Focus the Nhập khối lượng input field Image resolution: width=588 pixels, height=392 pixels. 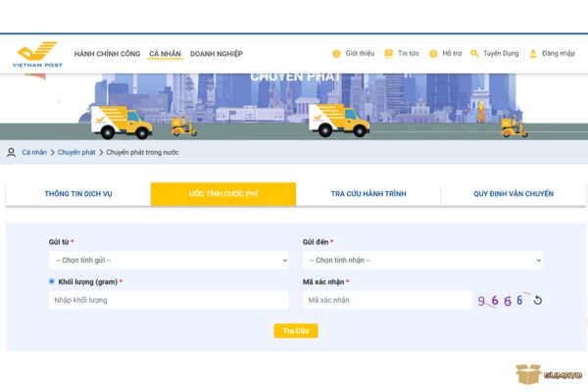tap(169, 300)
